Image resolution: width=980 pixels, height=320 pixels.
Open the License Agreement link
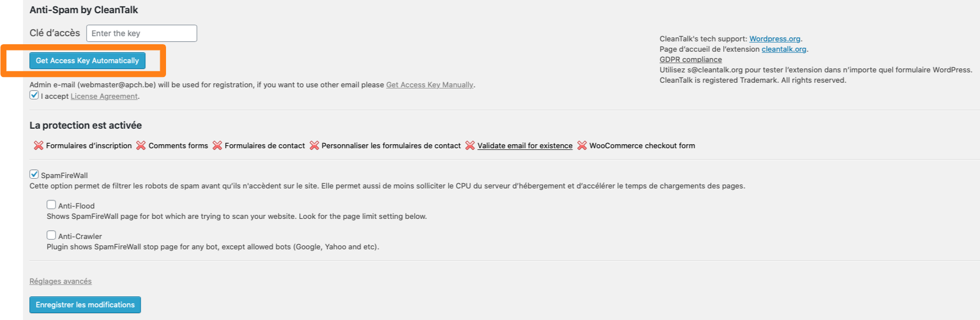pyautogui.click(x=104, y=97)
